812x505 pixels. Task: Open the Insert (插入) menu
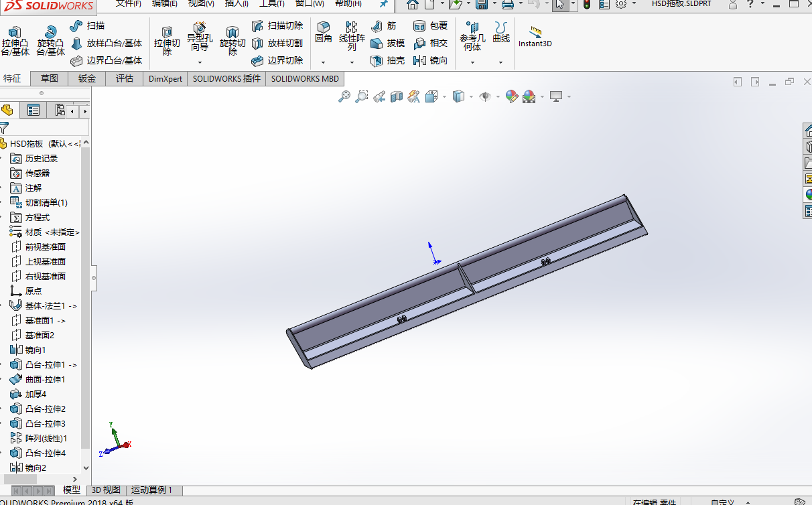pyautogui.click(x=236, y=3)
